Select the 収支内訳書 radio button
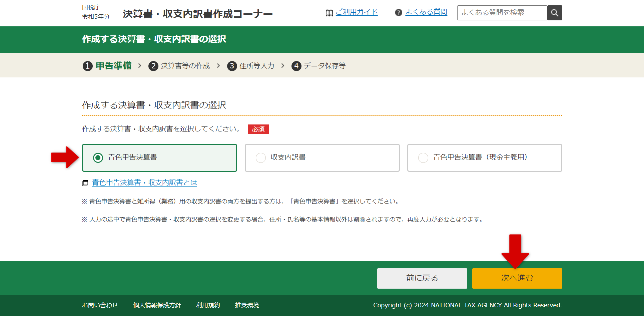Screen dimensions: 644x316 (x=261, y=157)
